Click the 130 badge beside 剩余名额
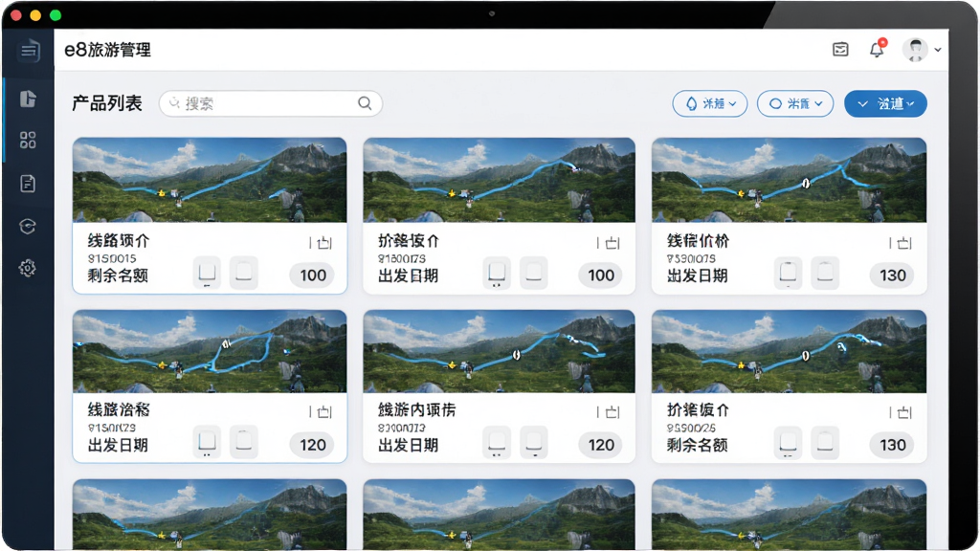This screenshot has height=551, width=980. coord(893,445)
